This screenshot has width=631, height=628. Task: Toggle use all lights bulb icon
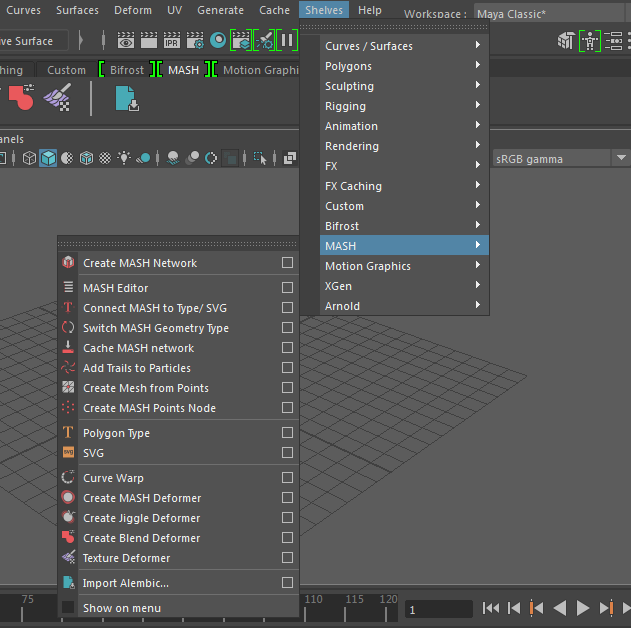pyautogui.click(x=124, y=158)
